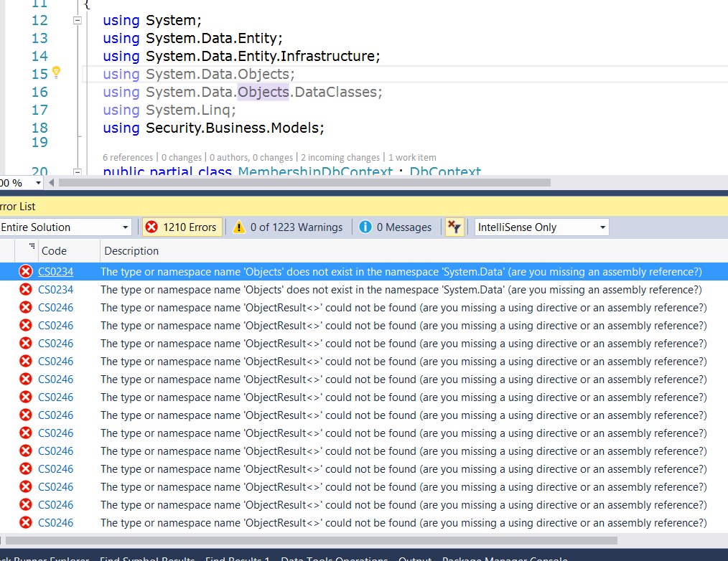
Task: Click the error icon on the first CS0246 row
Action: (26, 307)
